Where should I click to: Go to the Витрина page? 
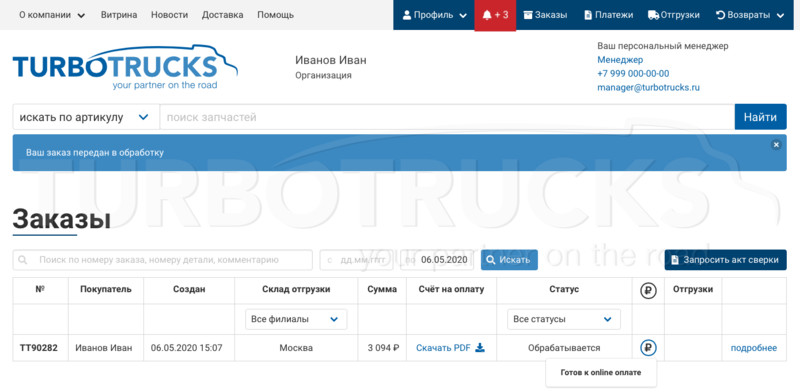click(x=119, y=15)
